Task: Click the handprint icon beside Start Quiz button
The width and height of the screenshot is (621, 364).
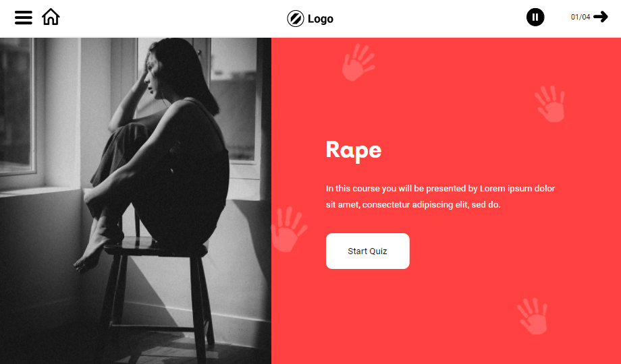Action: click(x=289, y=229)
